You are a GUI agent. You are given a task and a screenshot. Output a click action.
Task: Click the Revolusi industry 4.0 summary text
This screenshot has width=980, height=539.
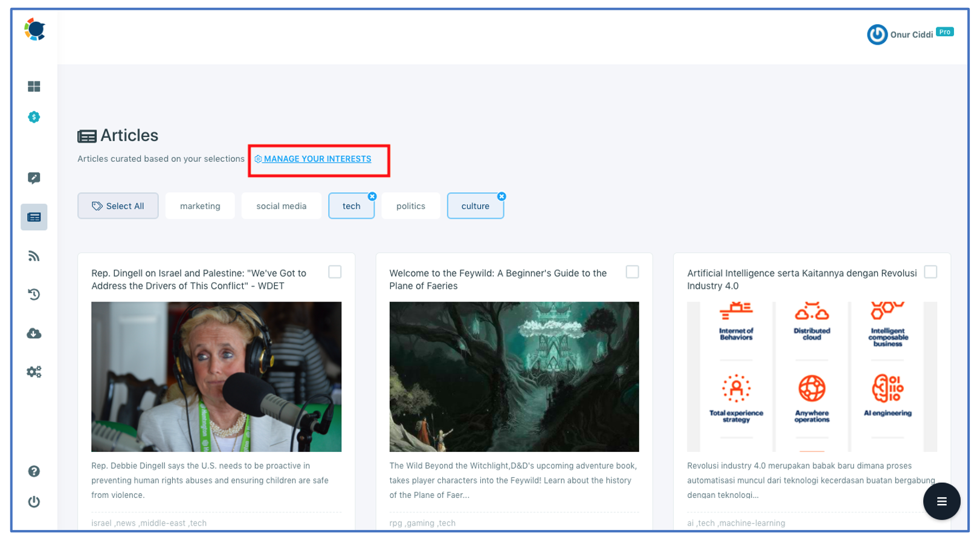811,480
